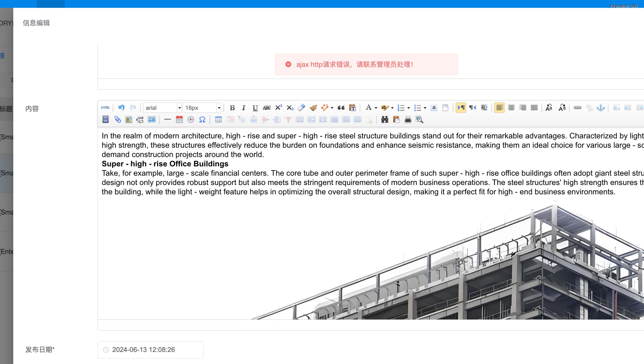Click the print icon in editor toolbar

coord(408,120)
